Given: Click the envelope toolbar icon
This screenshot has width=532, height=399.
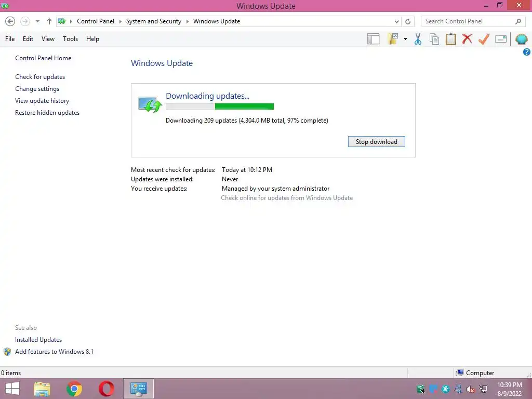Looking at the screenshot, I should [x=501, y=39].
